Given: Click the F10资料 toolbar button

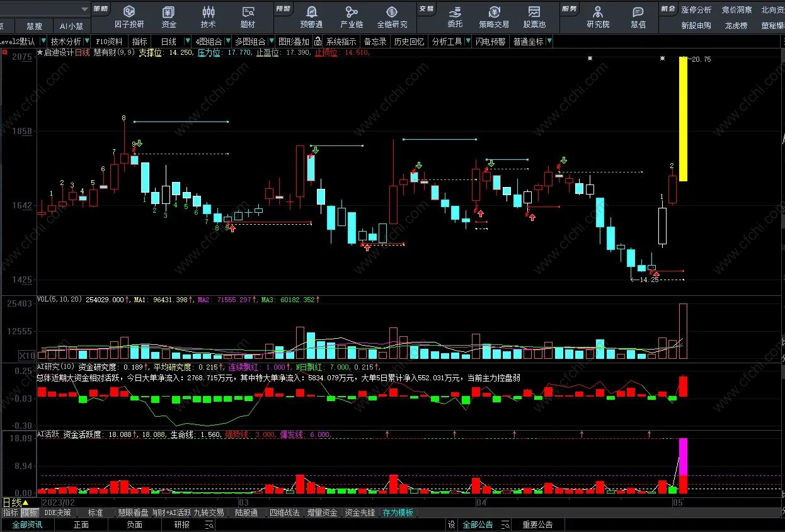Looking at the screenshot, I should (109, 42).
